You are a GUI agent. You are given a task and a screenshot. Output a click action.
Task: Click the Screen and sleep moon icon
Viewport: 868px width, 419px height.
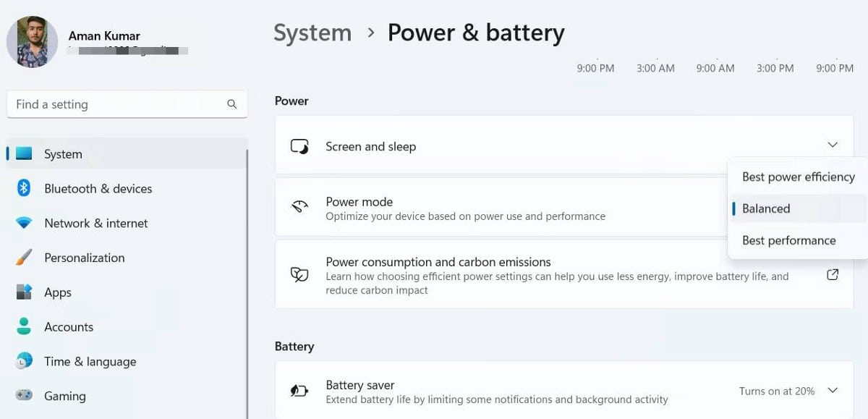pyautogui.click(x=299, y=145)
